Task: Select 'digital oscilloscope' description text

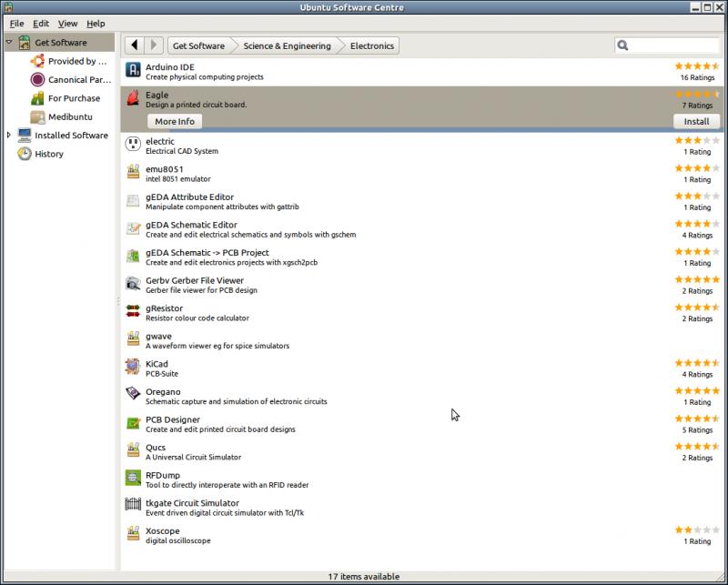Action: [177, 540]
